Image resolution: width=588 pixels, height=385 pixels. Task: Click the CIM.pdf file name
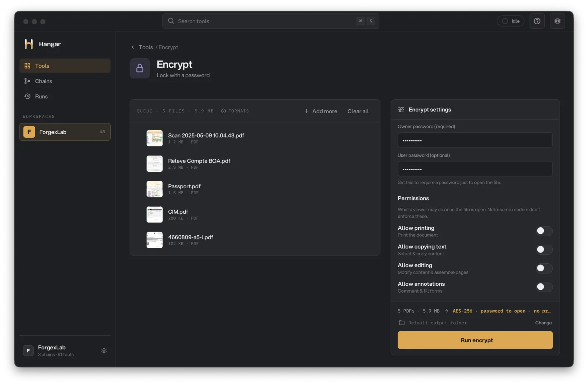(178, 212)
